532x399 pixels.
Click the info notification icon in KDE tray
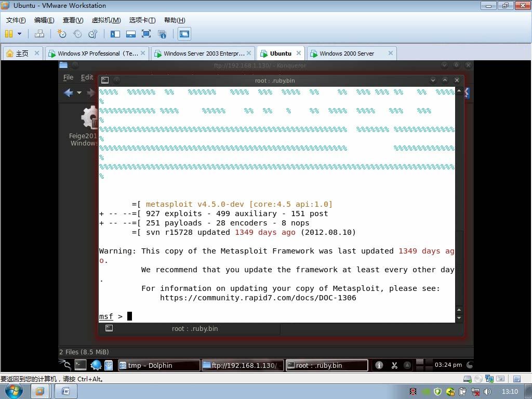(x=379, y=365)
